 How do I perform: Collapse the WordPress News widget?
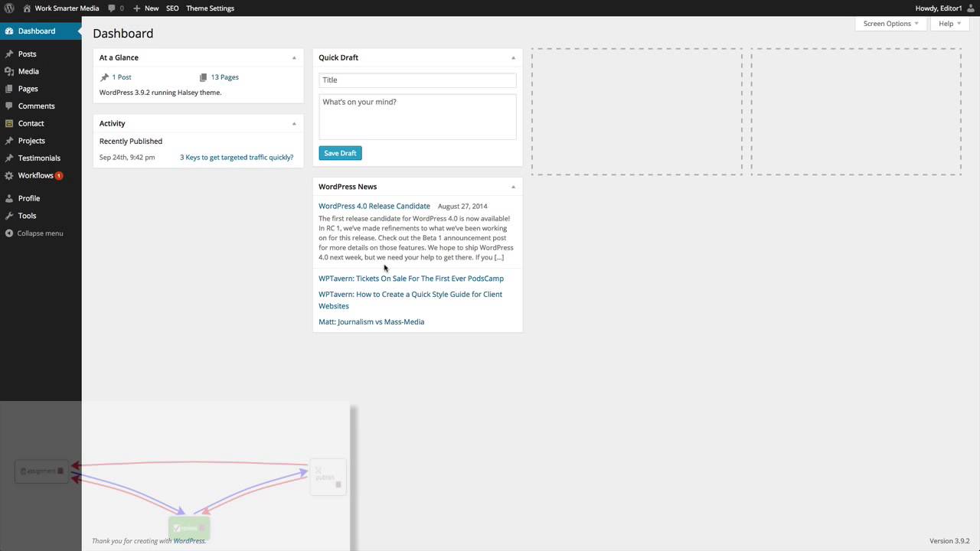(x=513, y=187)
